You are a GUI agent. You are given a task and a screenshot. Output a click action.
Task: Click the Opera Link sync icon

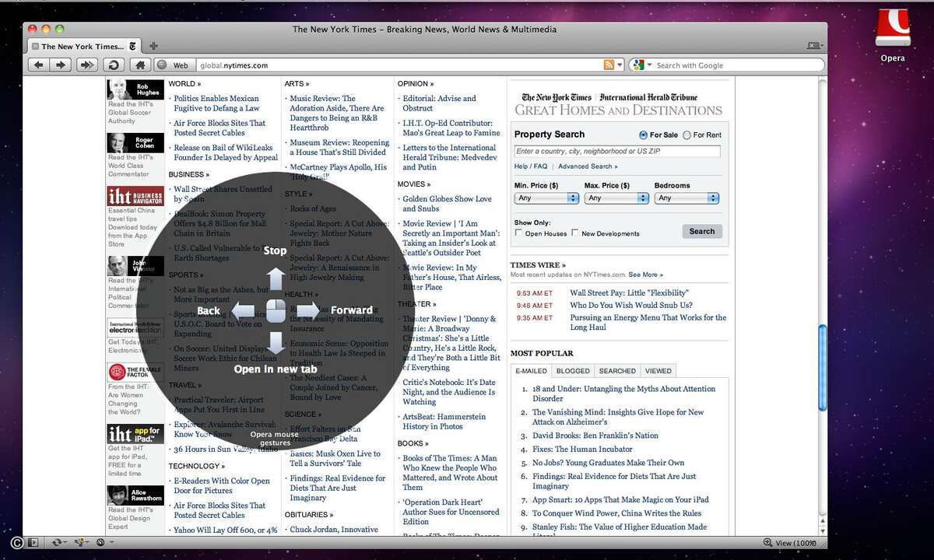tap(56, 542)
